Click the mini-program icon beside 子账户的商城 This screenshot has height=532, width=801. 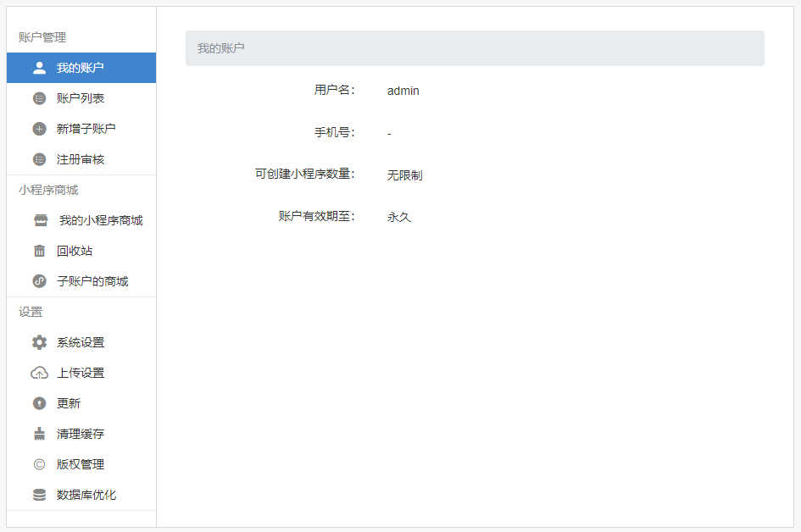click(x=39, y=281)
